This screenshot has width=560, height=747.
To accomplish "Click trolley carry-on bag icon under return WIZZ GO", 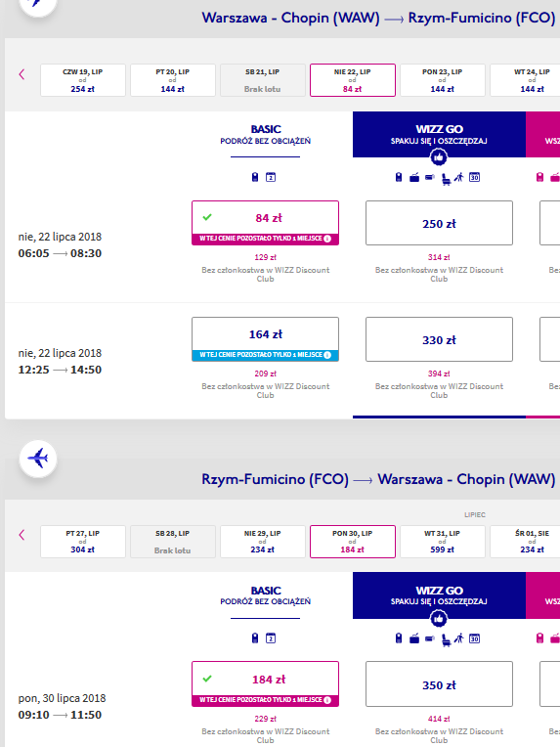I will pos(414,638).
